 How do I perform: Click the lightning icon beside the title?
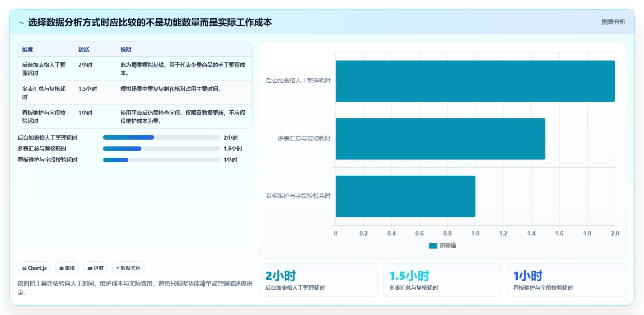click(22, 23)
